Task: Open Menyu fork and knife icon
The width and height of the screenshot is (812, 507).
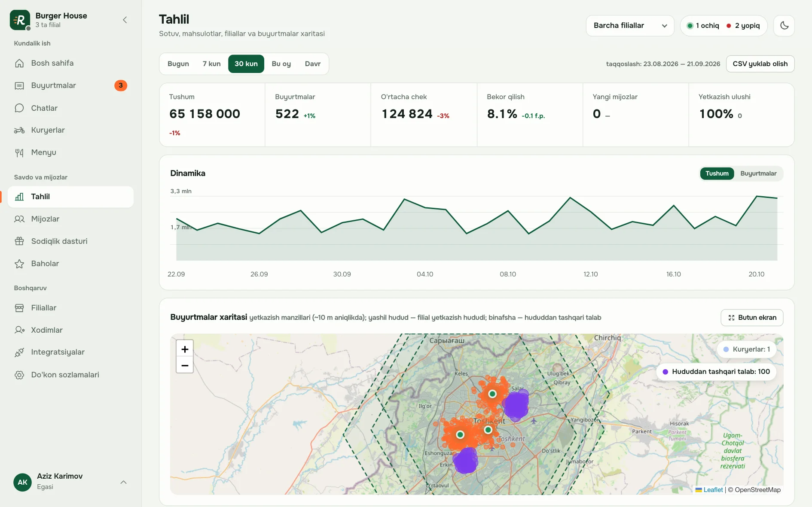Action: 19,152
